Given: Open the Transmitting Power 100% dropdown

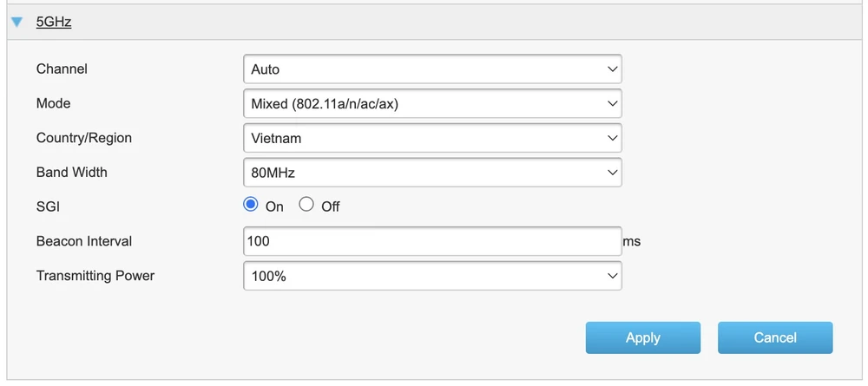Looking at the screenshot, I should (x=432, y=276).
